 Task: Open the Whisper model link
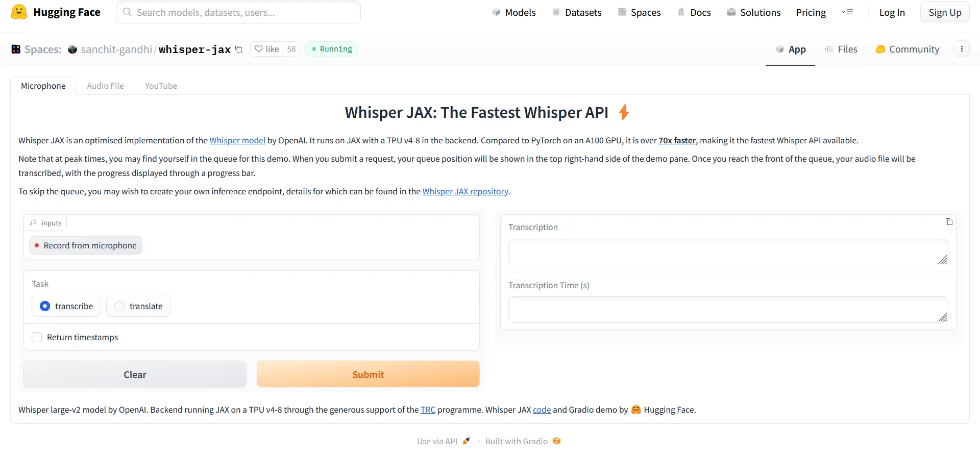point(237,140)
